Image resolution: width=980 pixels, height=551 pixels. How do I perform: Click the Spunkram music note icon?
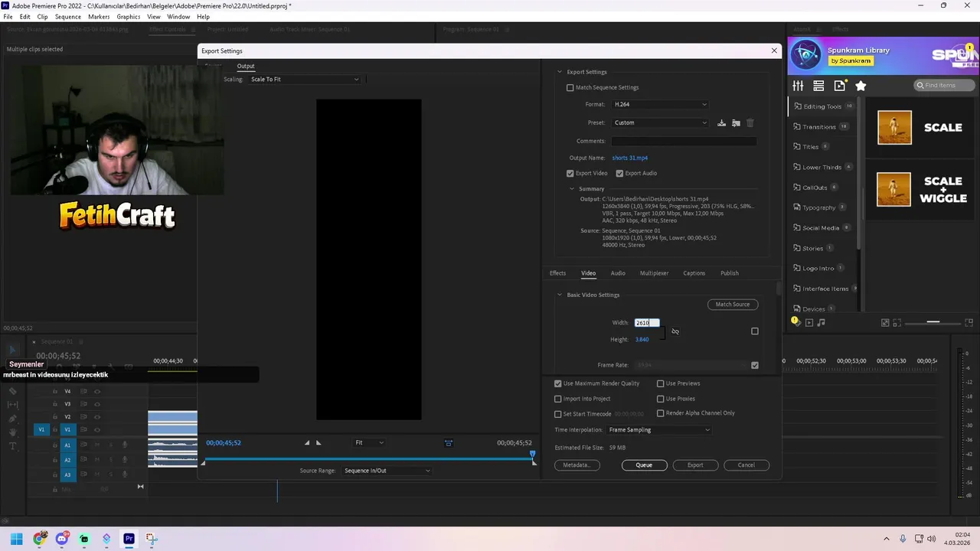click(x=822, y=322)
